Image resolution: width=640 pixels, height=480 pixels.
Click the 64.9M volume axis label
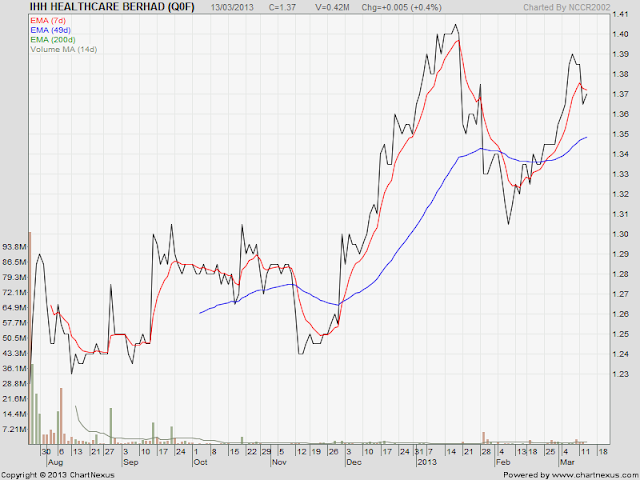(x=14, y=308)
